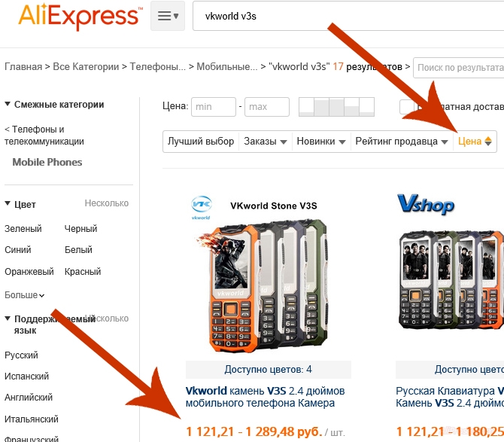Click the min price input field
The height and width of the screenshot is (442, 504).
214,107
